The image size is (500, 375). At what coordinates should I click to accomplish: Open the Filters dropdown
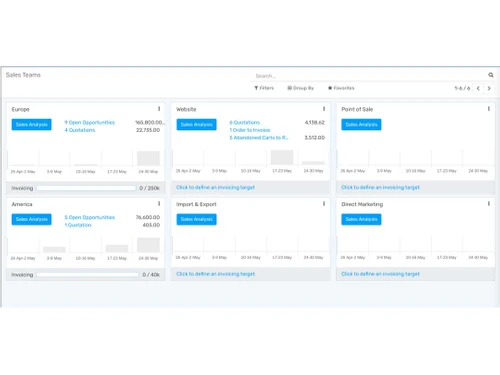click(264, 88)
